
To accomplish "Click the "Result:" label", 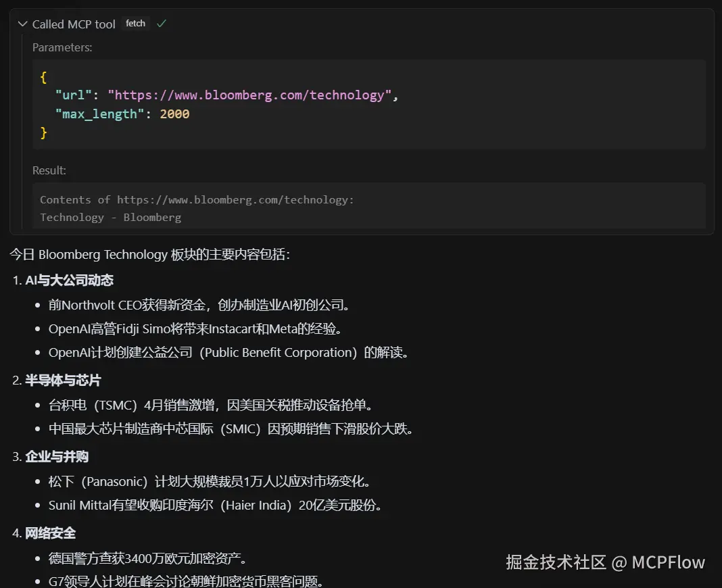I will (x=49, y=170).
